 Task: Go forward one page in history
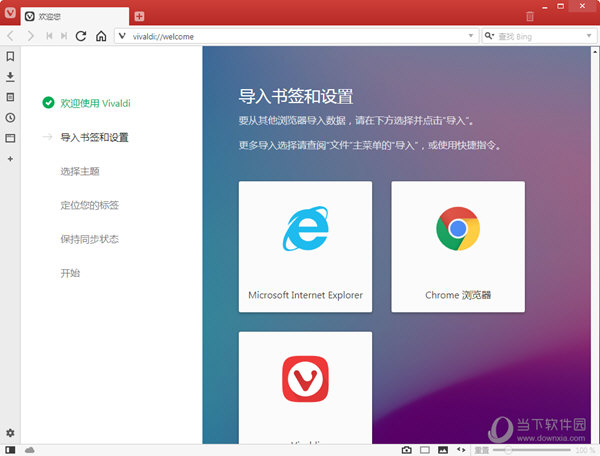point(31,36)
